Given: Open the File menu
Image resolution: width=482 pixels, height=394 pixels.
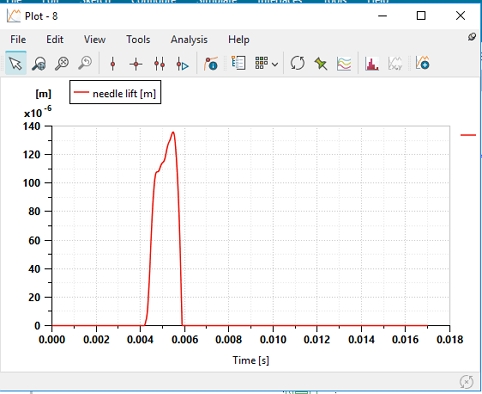Looking at the screenshot, I should pos(18,39).
